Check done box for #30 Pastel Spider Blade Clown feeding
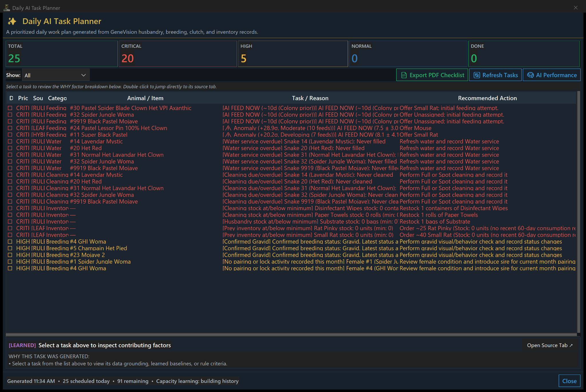 coord(10,108)
